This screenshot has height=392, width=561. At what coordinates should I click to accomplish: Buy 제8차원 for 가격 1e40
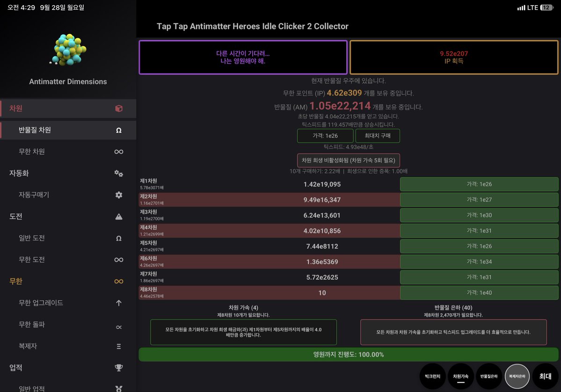click(479, 292)
